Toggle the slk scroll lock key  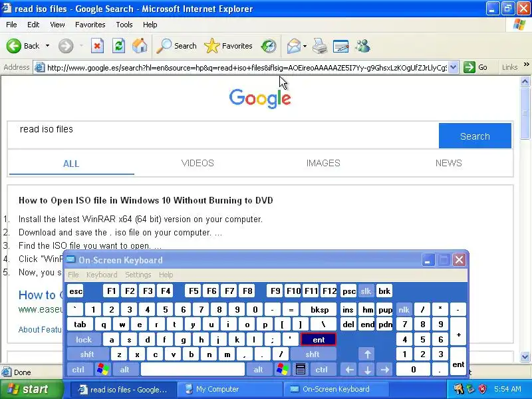tap(366, 291)
